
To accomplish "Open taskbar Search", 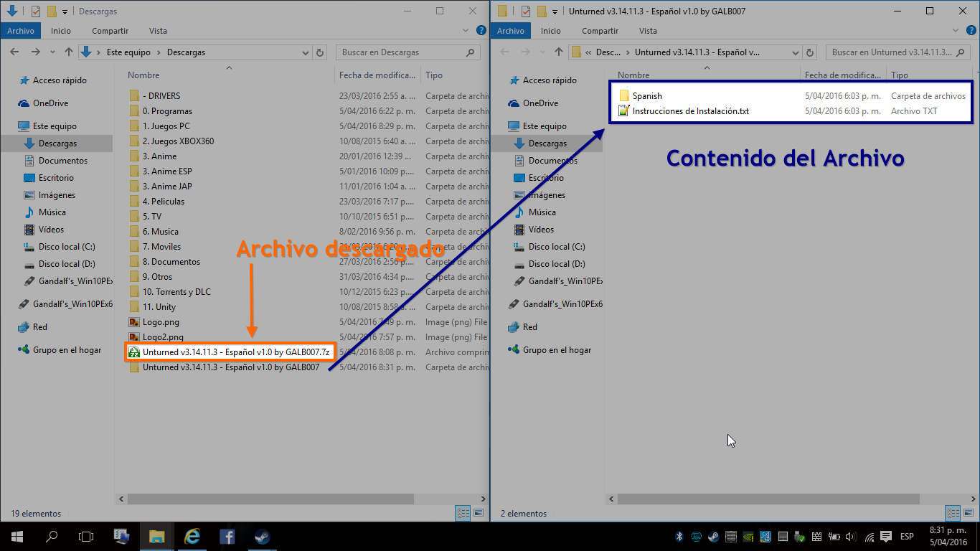I will [52, 537].
